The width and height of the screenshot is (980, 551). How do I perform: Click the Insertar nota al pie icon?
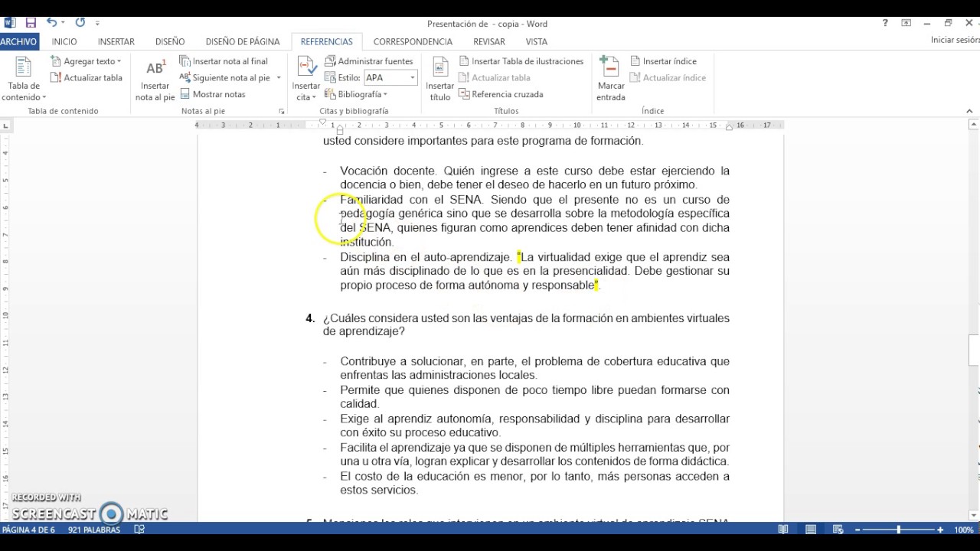coord(155,79)
